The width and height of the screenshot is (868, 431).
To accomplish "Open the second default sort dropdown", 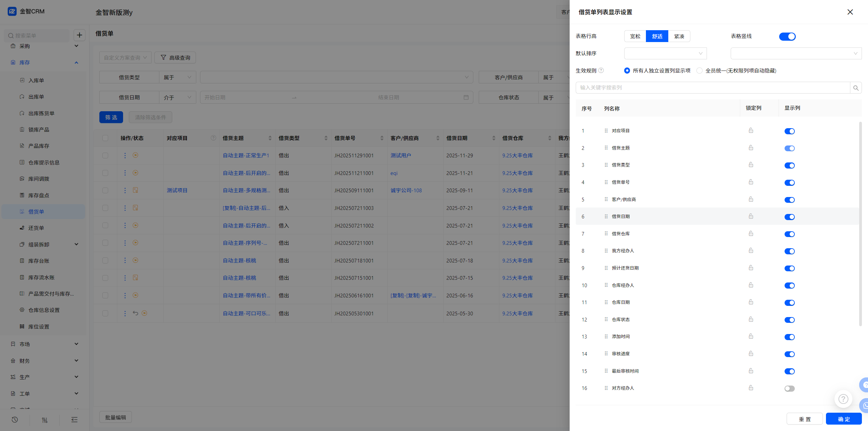I will coord(796,53).
